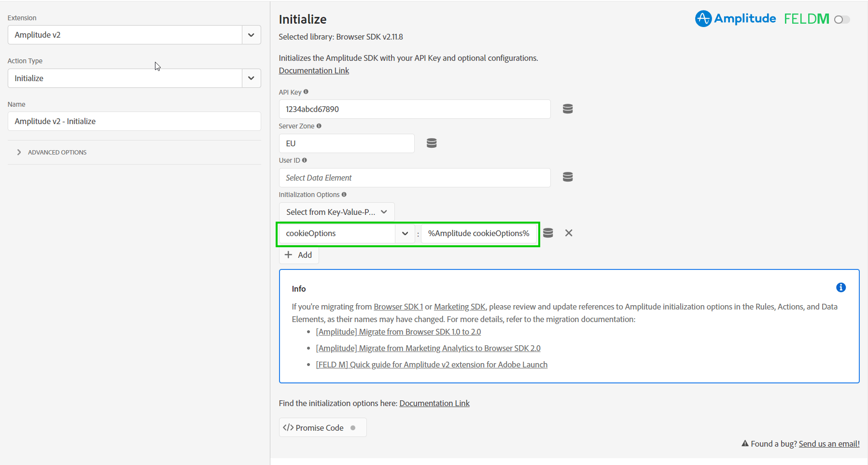Open the Marketing SDK link
The width and height of the screenshot is (868, 465).
(x=460, y=307)
